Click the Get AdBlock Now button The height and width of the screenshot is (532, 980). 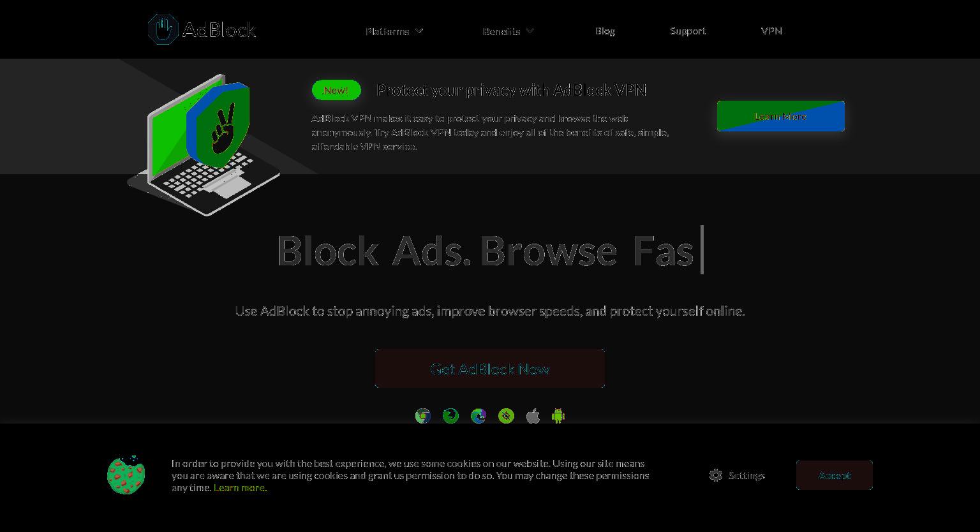click(x=490, y=369)
